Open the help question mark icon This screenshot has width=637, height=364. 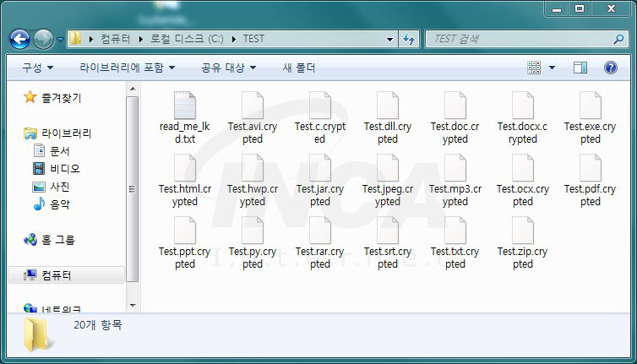[611, 68]
